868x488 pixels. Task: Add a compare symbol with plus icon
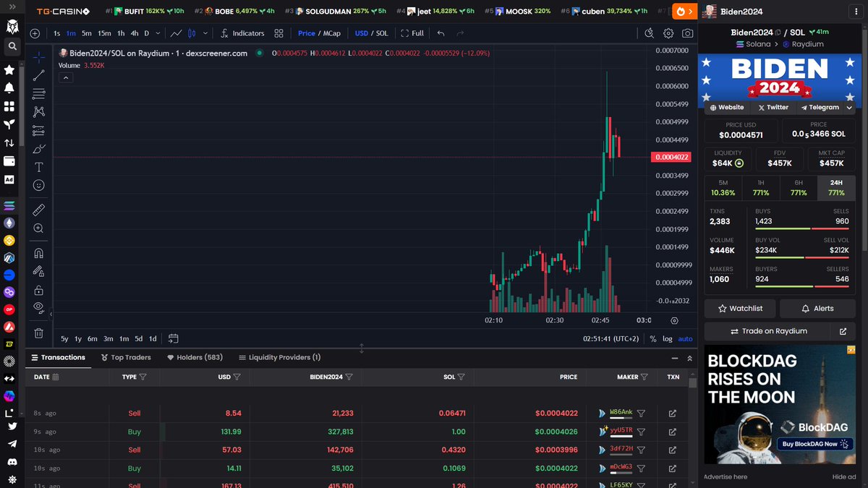[x=35, y=33]
